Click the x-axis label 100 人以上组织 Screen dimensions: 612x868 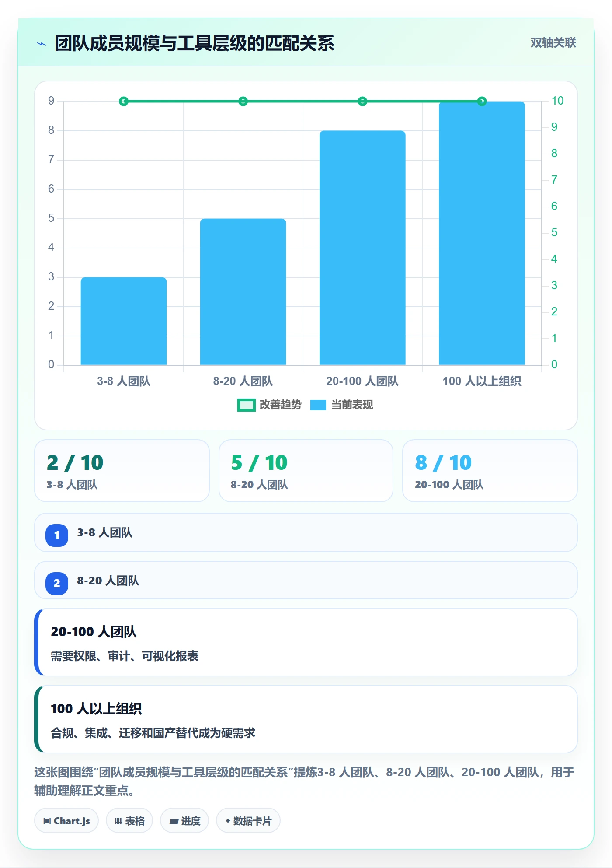(482, 381)
